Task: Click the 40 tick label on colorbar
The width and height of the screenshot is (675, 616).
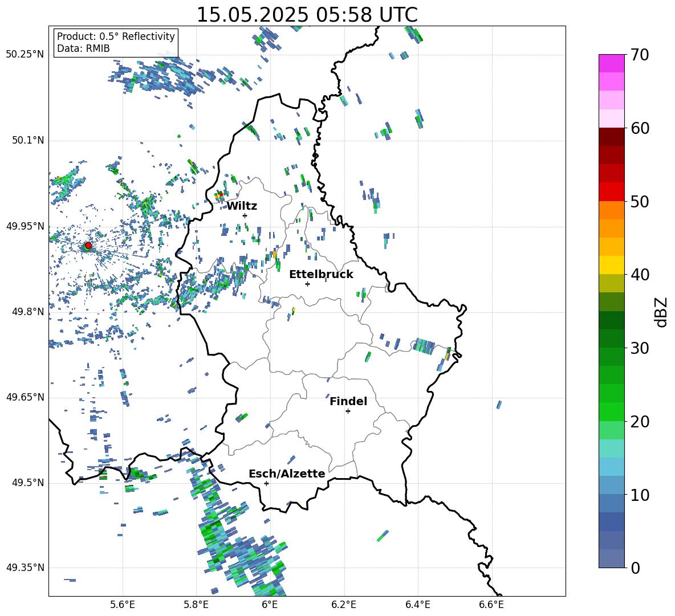Action: point(640,275)
